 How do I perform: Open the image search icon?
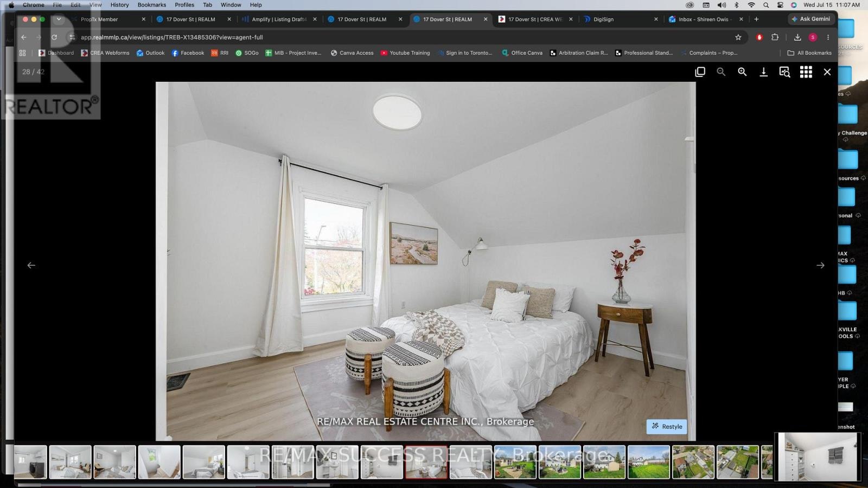click(x=784, y=72)
